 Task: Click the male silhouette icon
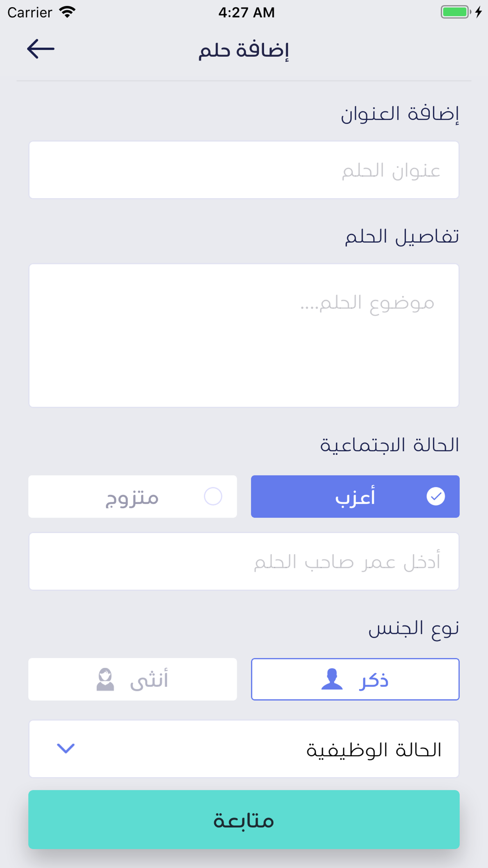332,679
